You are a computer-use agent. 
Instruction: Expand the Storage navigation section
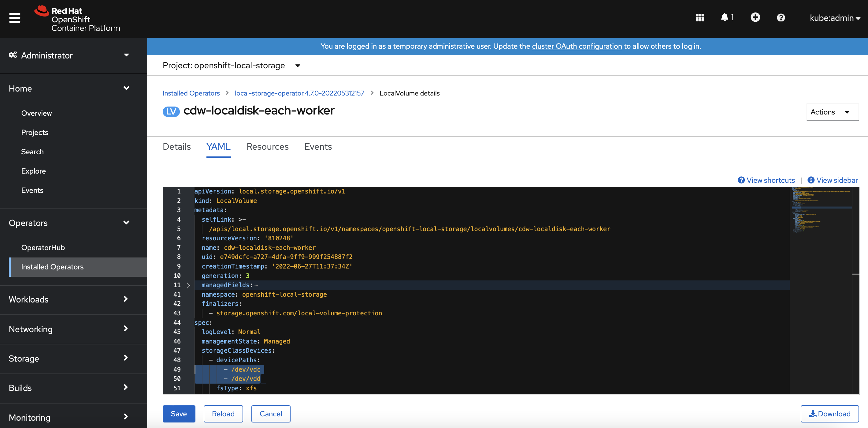pos(69,358)
